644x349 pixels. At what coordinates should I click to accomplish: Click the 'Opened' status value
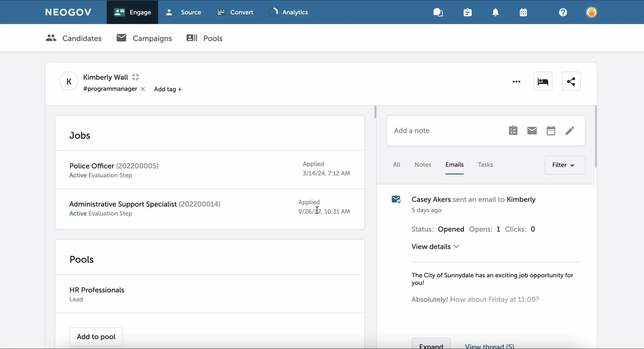click(x=451, y=229)
